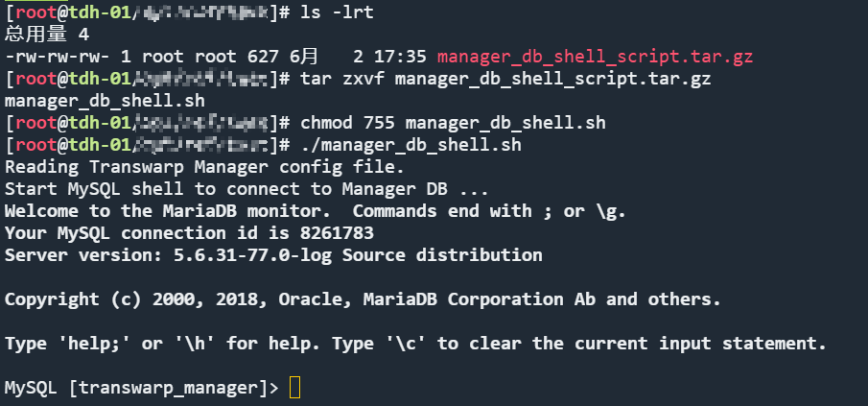Screen dimensions: 868x406
Task: Click the Copyright Oracle MariaDB Corporation line
Action: pyautogui.click(x=363, y=299)
